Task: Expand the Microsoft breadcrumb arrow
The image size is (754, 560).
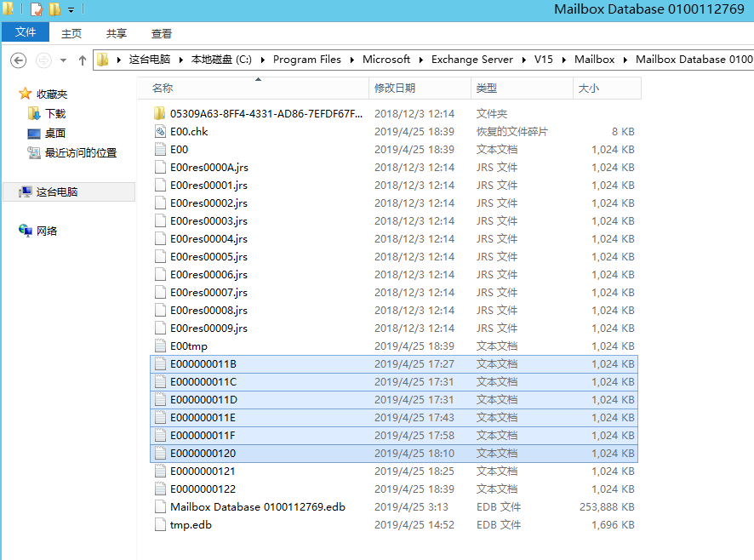Action: 420,60
